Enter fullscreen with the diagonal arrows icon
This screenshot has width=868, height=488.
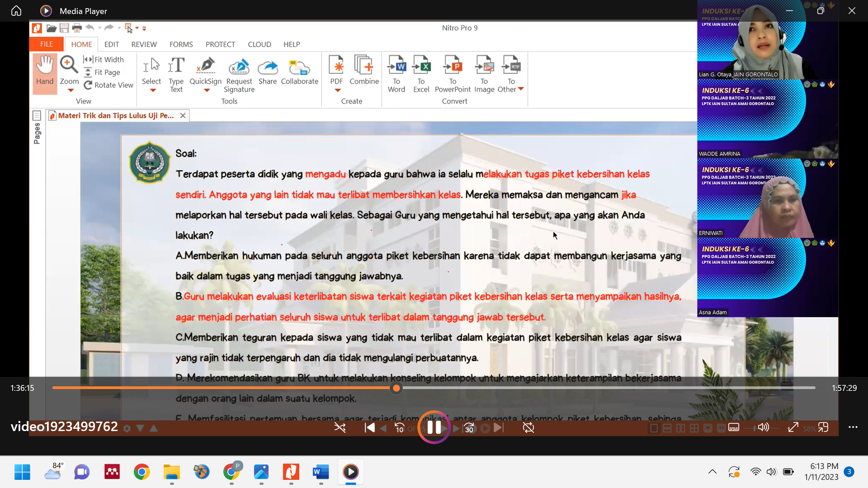point(793,427)
